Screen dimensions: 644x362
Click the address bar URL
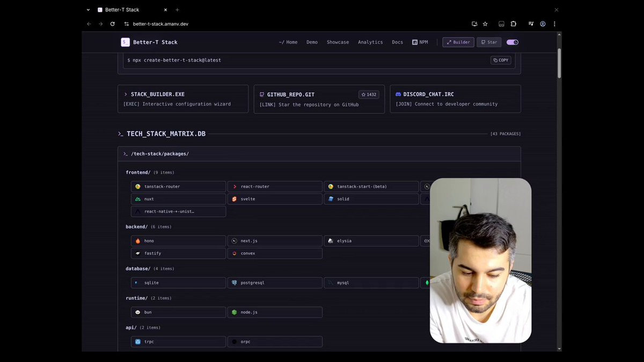click(x=160, y=24)
